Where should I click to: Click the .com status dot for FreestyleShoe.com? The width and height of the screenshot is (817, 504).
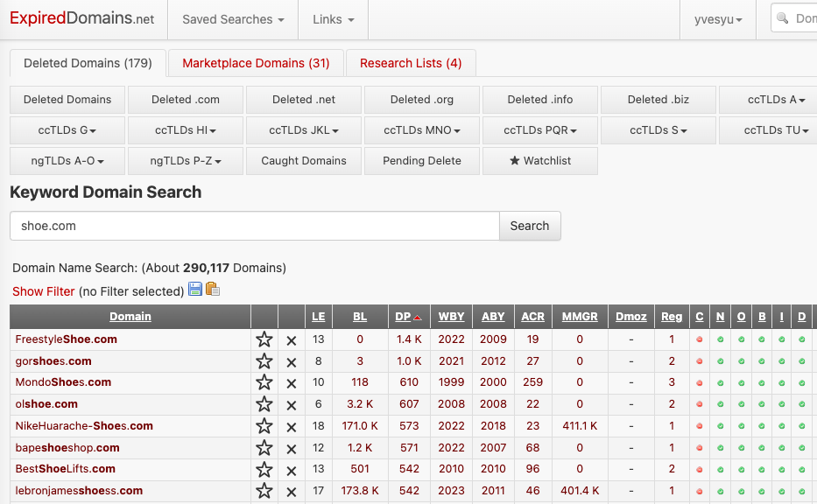point(700,339)
